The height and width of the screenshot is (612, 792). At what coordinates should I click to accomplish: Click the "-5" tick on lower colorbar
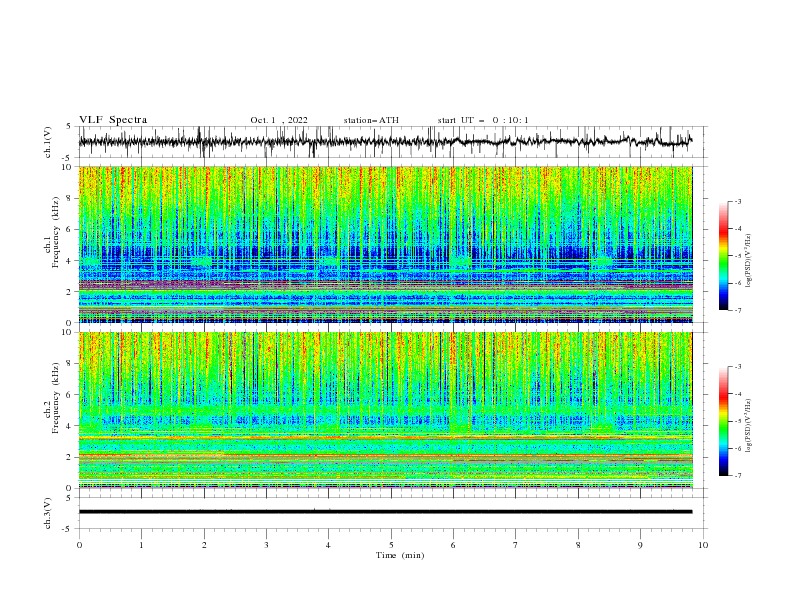pos(737,421)
